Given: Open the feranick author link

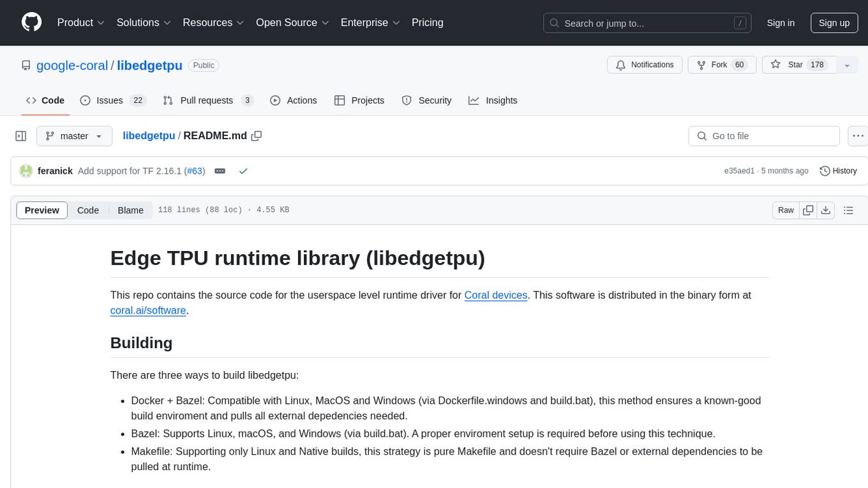Looking at the screenshot, I should 56,171.
